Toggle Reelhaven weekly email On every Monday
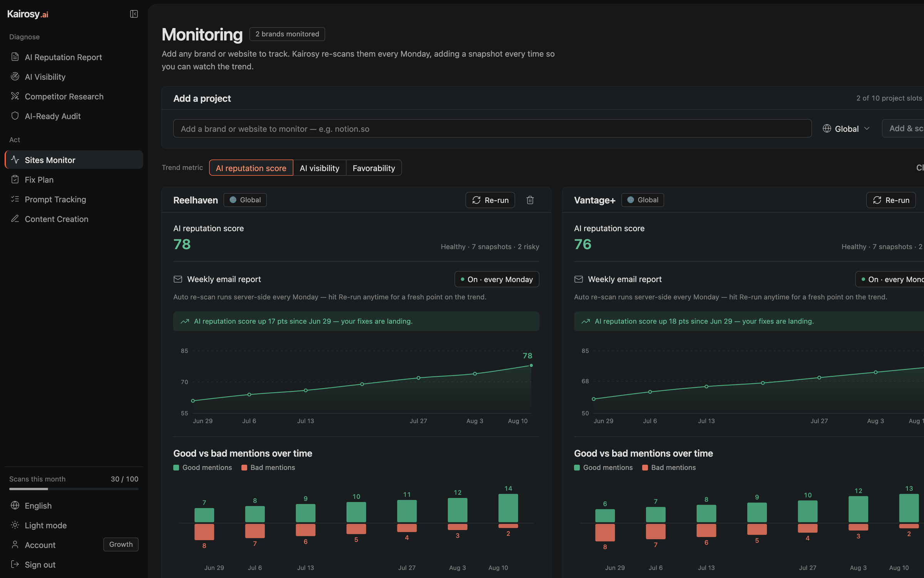The width and height of the screenshot is (924, 578). [x=497, y=279]
